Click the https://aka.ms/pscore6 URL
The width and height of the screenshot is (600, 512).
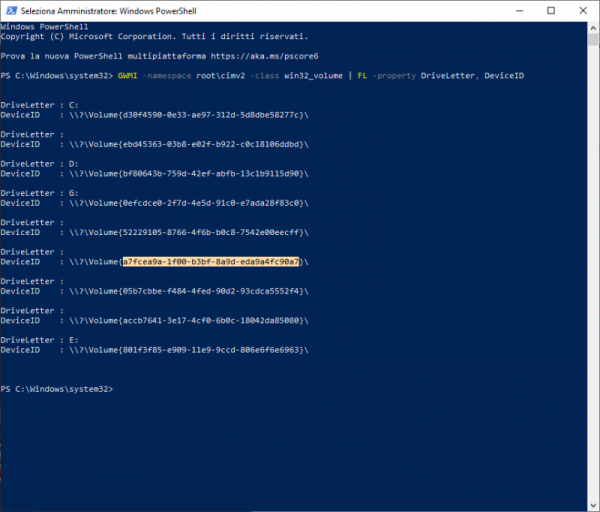coord(264,56)
